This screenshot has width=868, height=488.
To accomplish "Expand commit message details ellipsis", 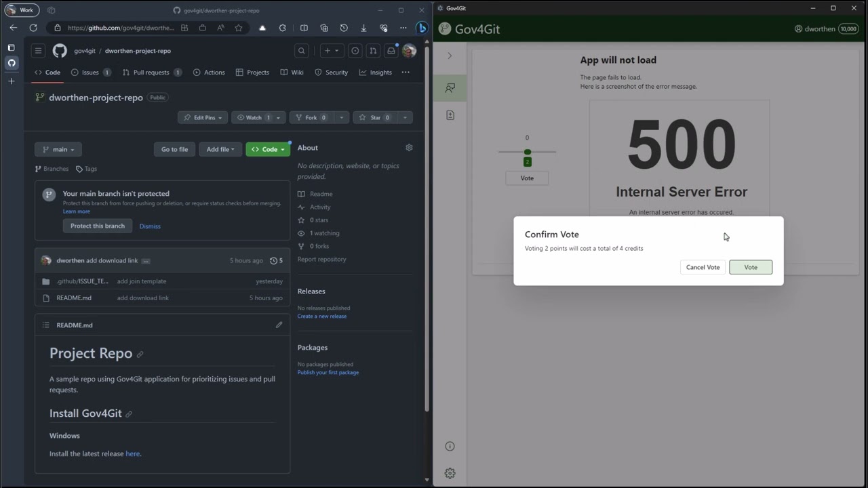I will coord(146,261).
